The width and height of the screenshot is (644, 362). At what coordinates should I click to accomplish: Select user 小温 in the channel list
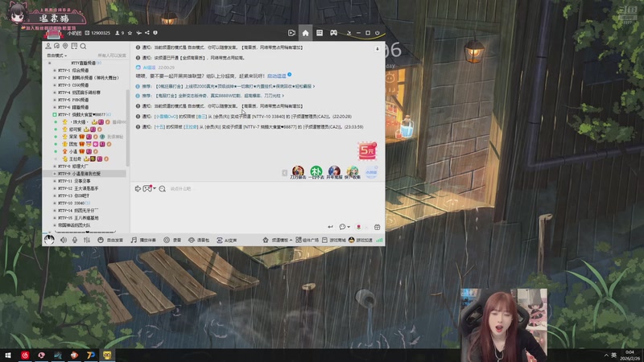point(85,151)
